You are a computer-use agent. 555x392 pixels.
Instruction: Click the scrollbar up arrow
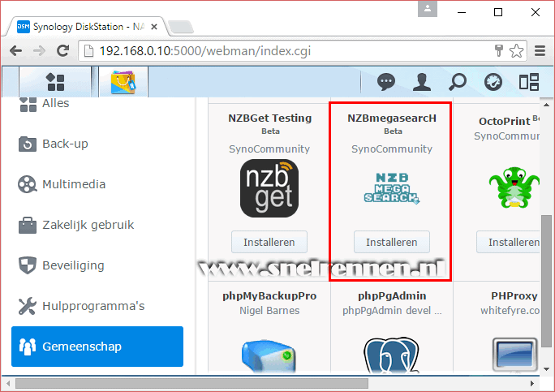tap(547, 105)
